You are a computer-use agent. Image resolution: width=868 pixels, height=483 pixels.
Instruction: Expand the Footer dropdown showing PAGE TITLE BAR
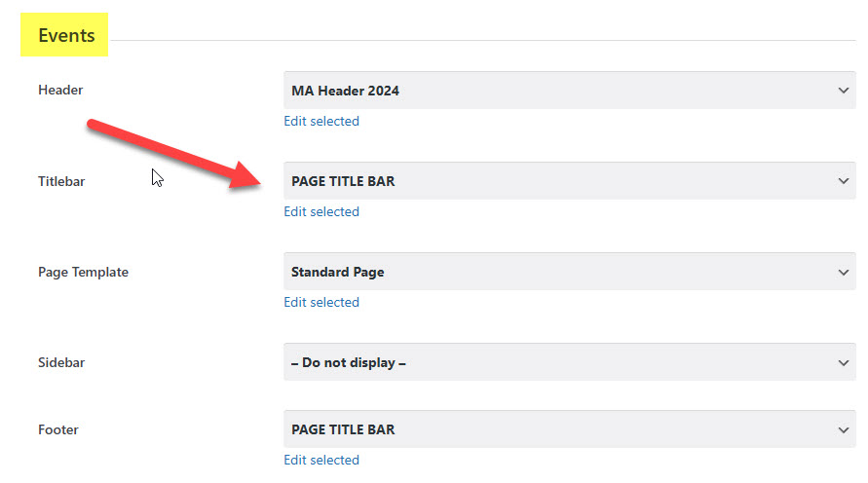pos(570,429)
